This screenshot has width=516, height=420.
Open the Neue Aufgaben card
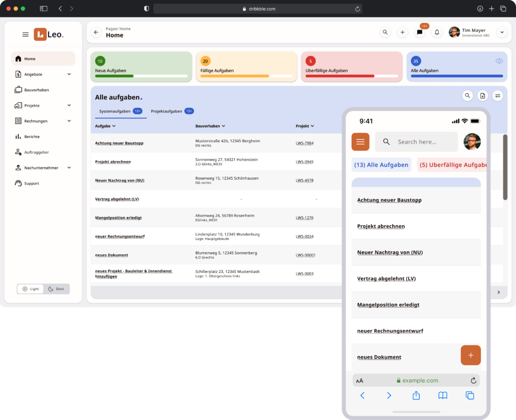tap(141, 66)
